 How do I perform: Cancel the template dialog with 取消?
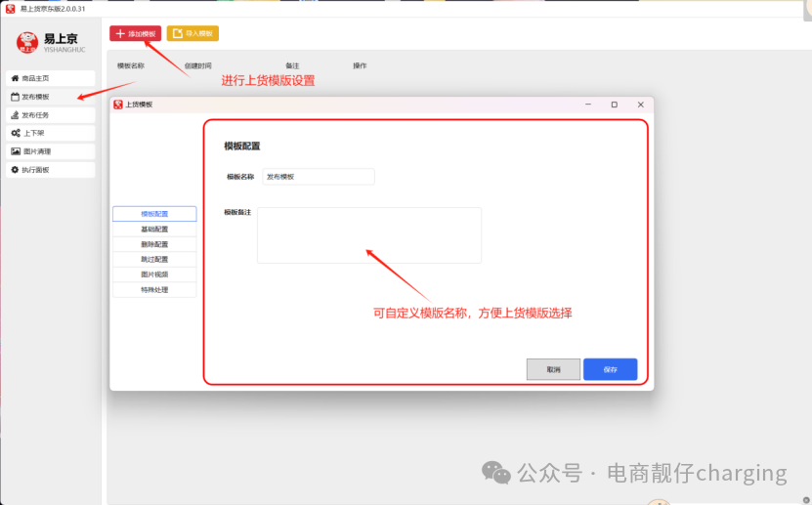tap(554, 369)
